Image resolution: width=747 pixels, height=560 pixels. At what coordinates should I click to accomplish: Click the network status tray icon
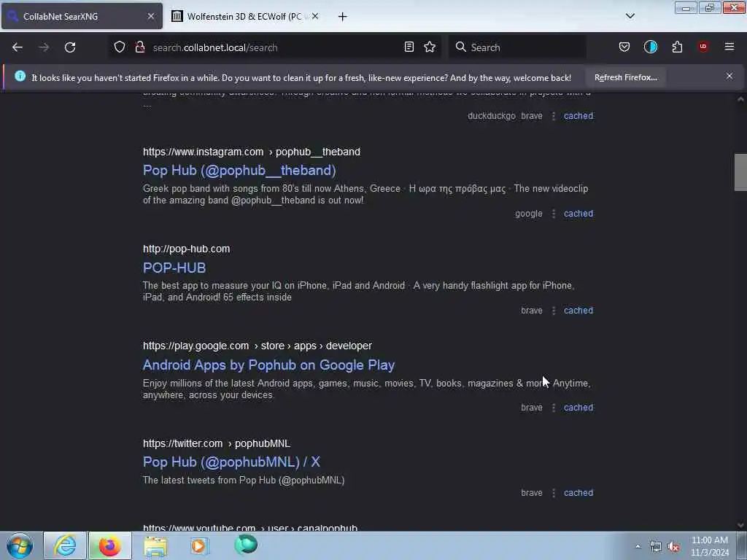point(656,547)
